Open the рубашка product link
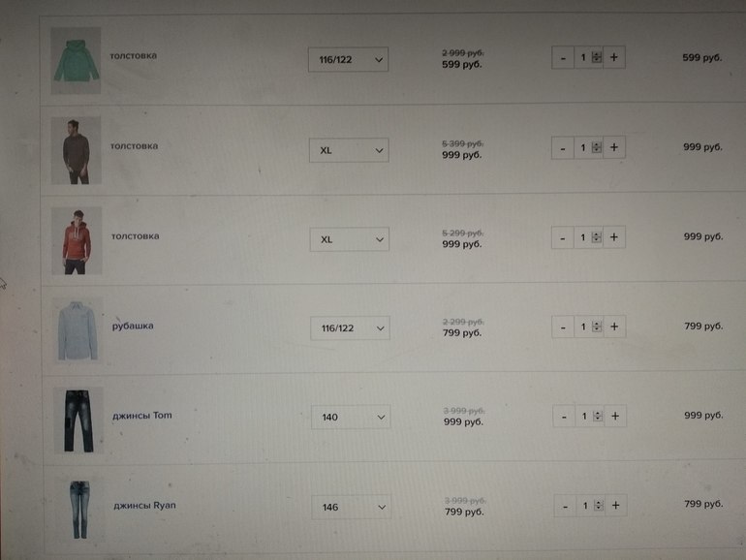Screen dimensions: 746x560 pos(133,326)
